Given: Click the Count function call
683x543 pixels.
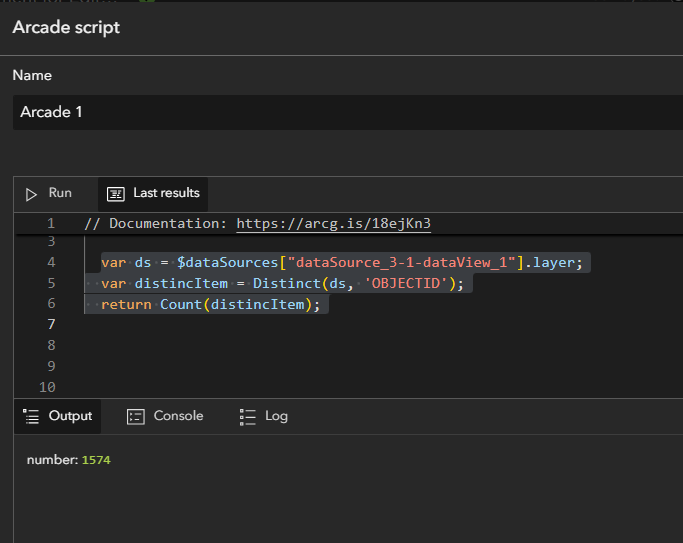Looking at the screenshot, I should coord(180,304).
